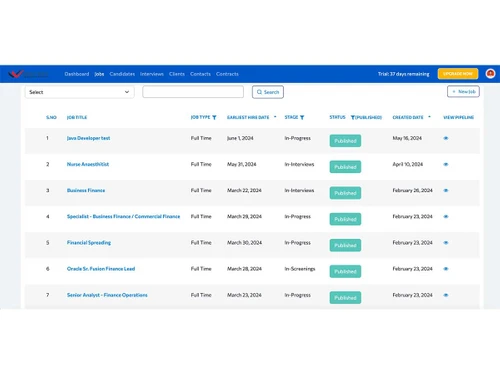Open the Clients menu item
This screenshot has height=375, width=500.
point(177,74)
